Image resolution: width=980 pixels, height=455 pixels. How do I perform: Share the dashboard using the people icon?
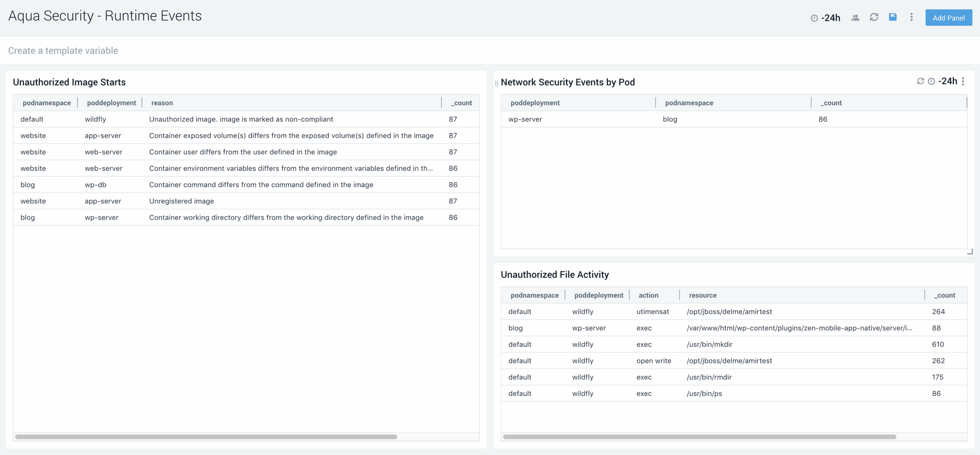pos(854,17)
